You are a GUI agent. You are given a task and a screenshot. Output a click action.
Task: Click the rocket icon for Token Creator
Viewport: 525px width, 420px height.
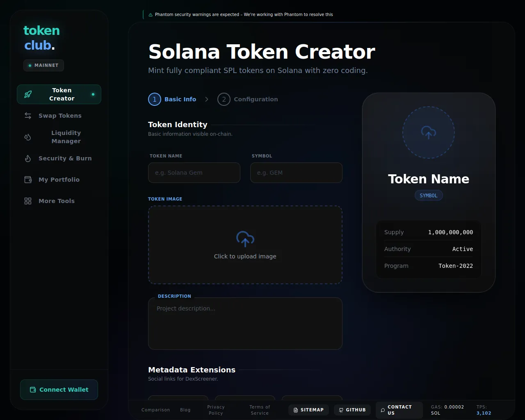pos(28,94)
